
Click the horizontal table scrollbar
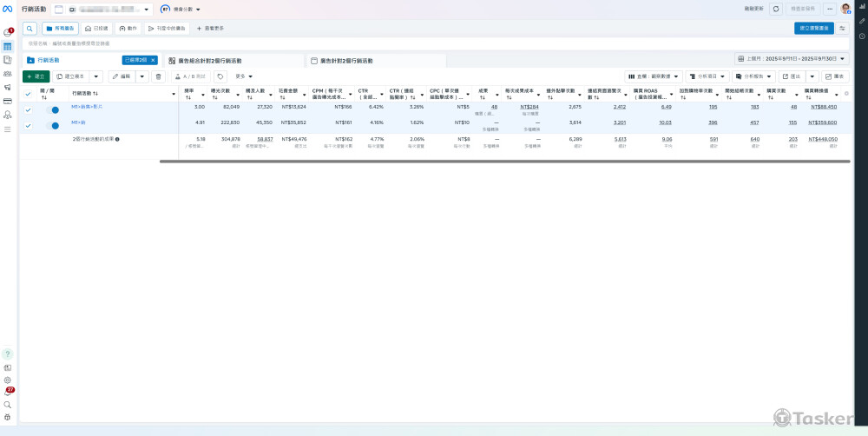tap(503, 161)
